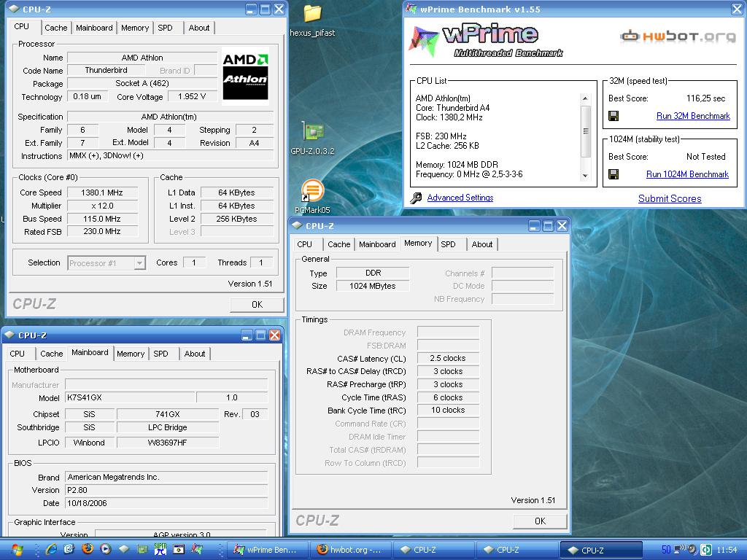Click the quick launch icon right of Super PI
Screen dimensions: 747x560
click(179, 549)
